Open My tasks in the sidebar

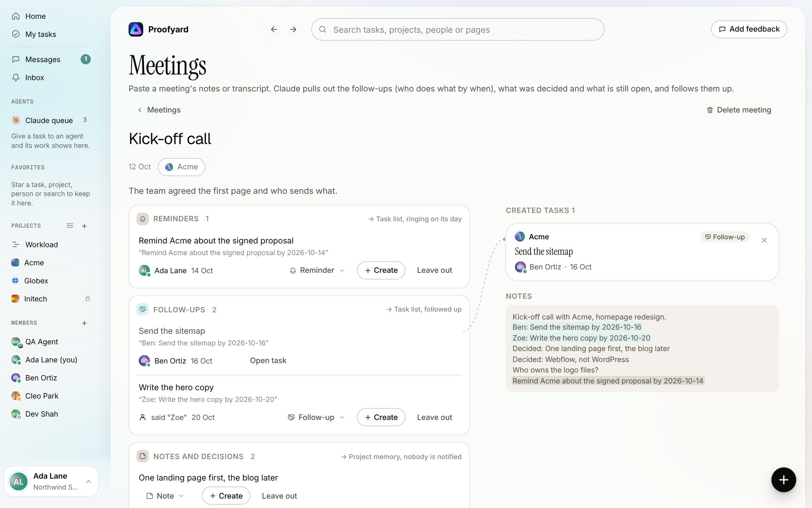coord(51,34)
